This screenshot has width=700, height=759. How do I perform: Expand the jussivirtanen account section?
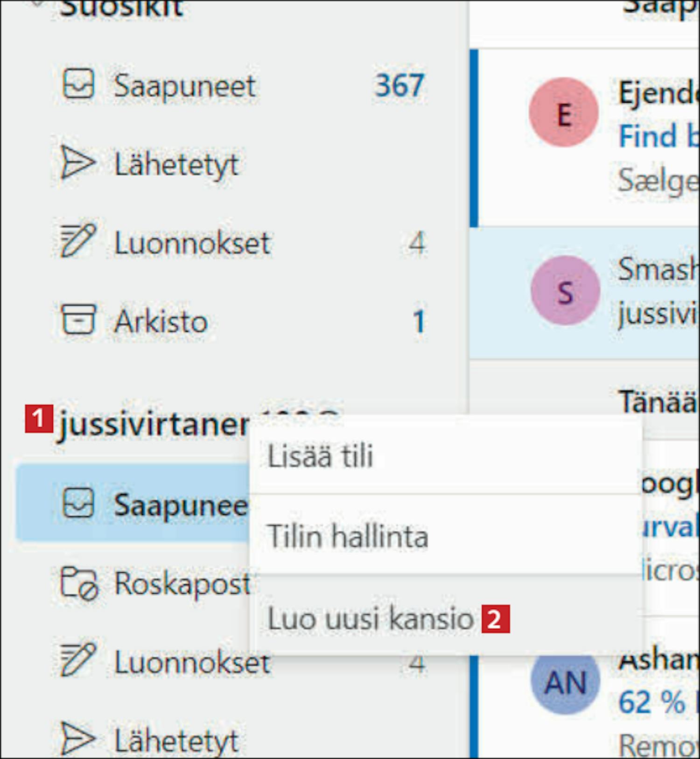coord(154,424)
